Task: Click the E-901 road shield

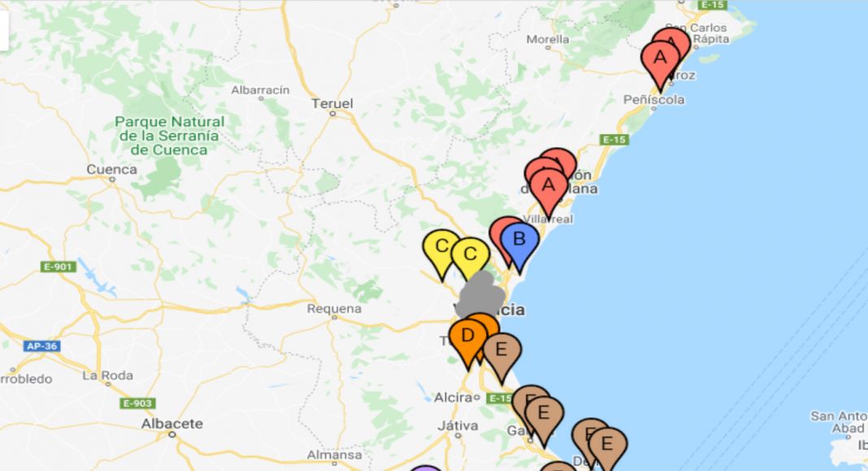Action: point(59,267)
